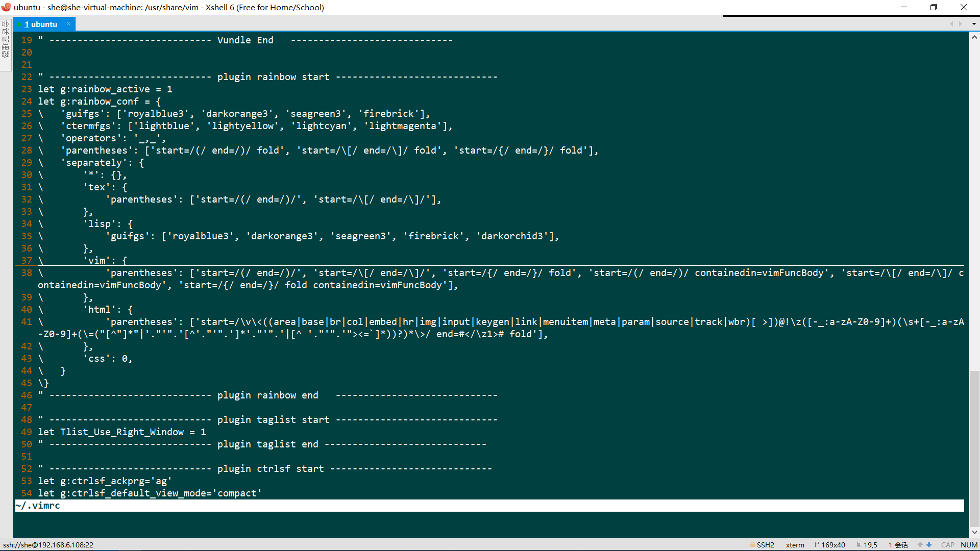
Task: Click the ~/.vimrc command line text
Action: click(37, 506)
